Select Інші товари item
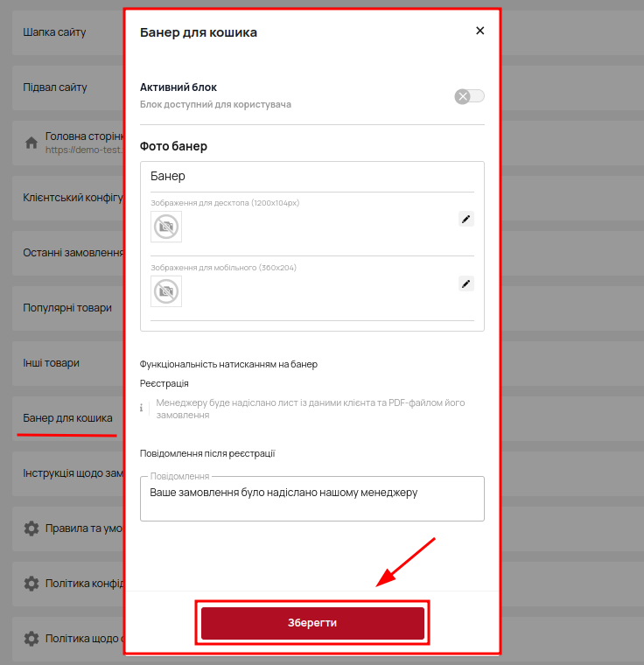Screen dimensions: 644x665 (x=52, y=363)
